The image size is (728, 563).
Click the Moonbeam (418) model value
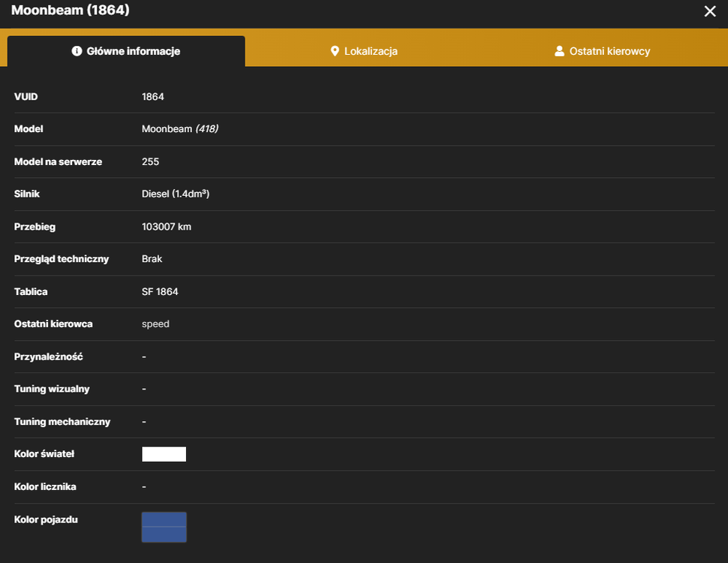click(x=180, y=128)
